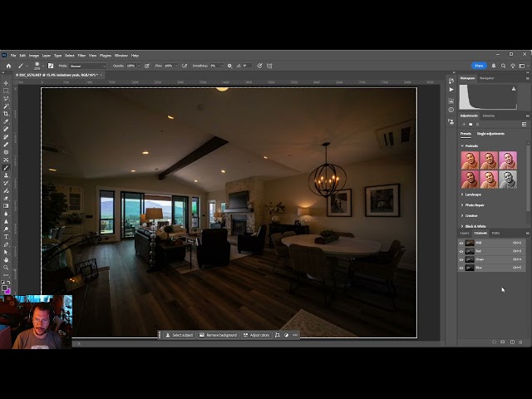The height and width of the screenshot is (399, 532).
Task: Toggle visibility of RGB channel
Action: click(x=461, y=243)
